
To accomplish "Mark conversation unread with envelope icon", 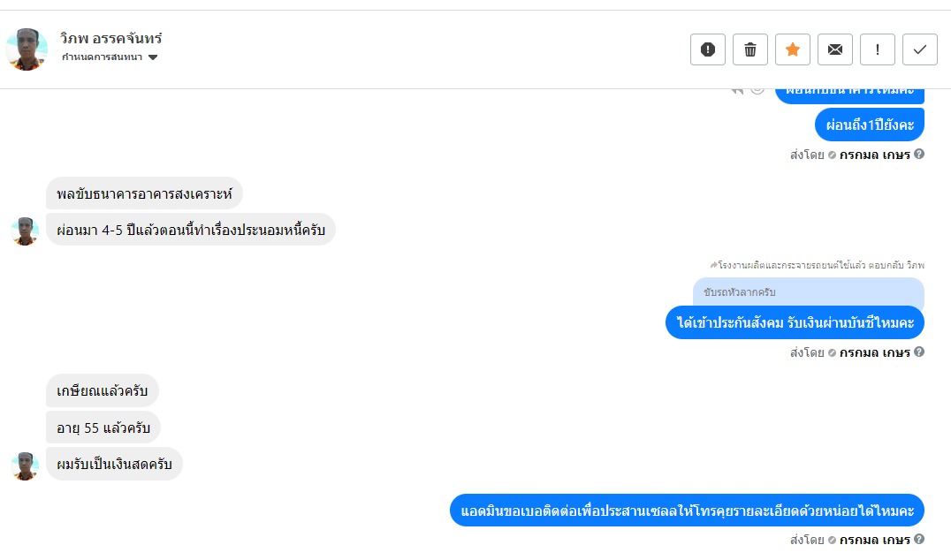I will pos(835,49).
